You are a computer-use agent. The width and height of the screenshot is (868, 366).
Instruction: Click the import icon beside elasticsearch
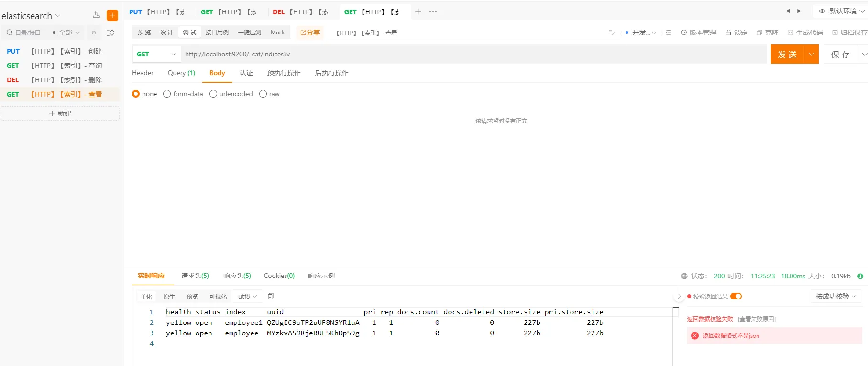tap(97, 15)
